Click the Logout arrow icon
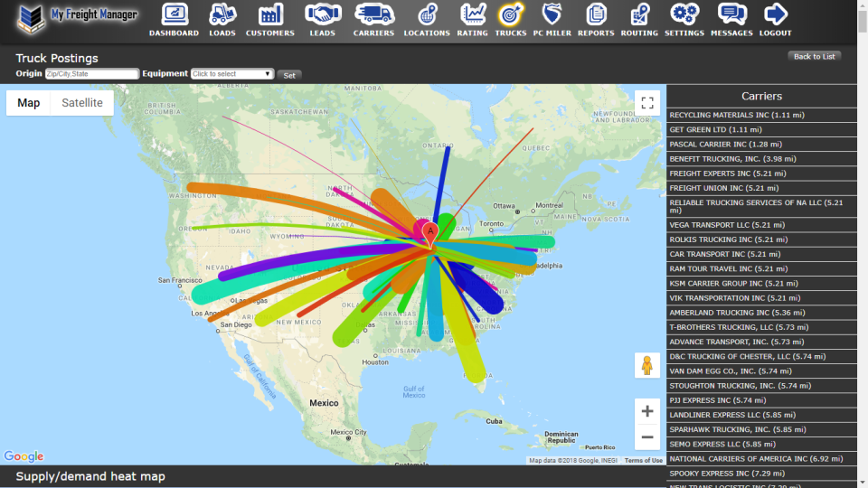Screen dimensions: 868x488 click(x=776, y=14)
